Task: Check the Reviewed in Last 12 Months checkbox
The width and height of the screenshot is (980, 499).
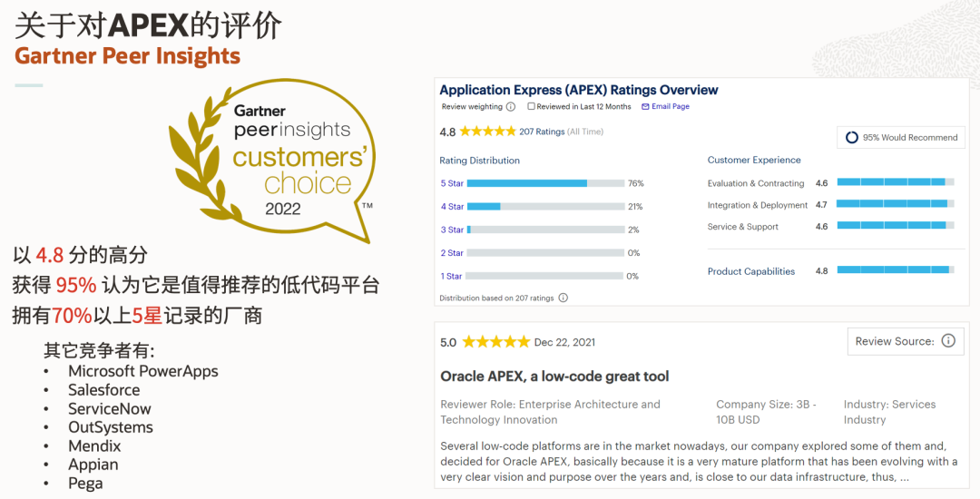Action: [531, 107]
